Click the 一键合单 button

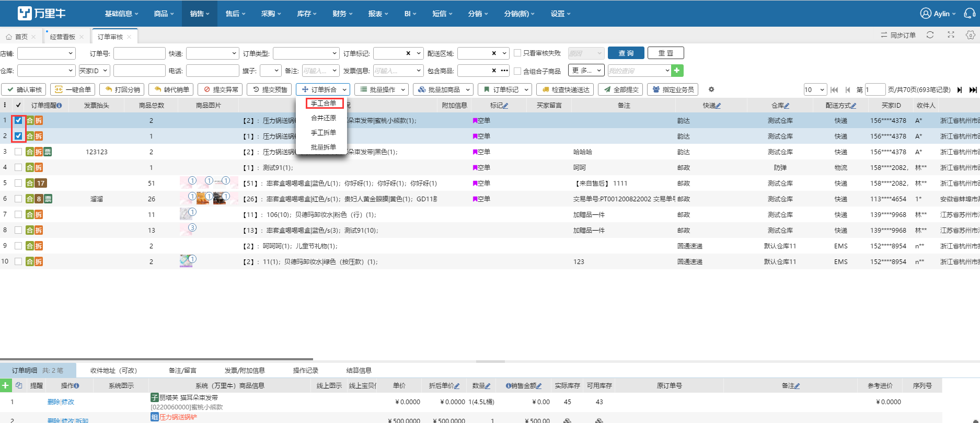[73, 89]
